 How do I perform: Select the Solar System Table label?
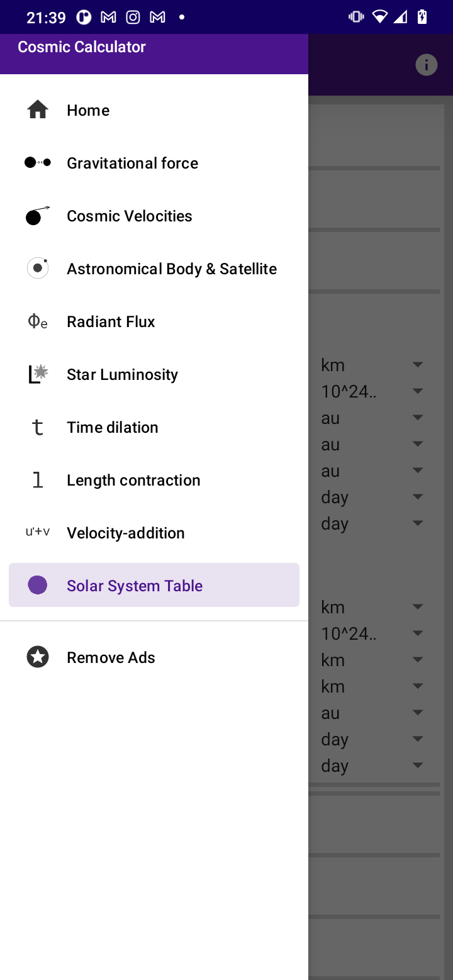click(x=135, y=586)
